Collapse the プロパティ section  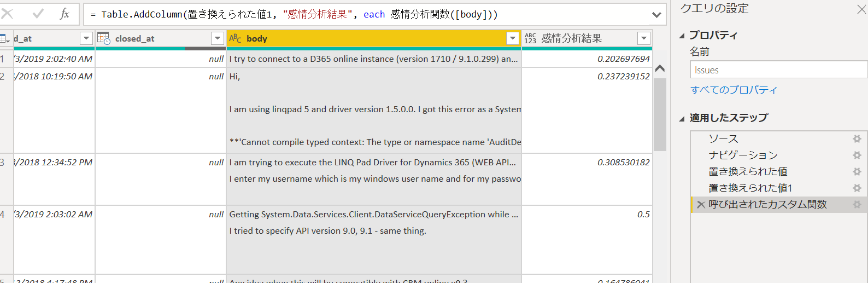click(x=682, y=36)
